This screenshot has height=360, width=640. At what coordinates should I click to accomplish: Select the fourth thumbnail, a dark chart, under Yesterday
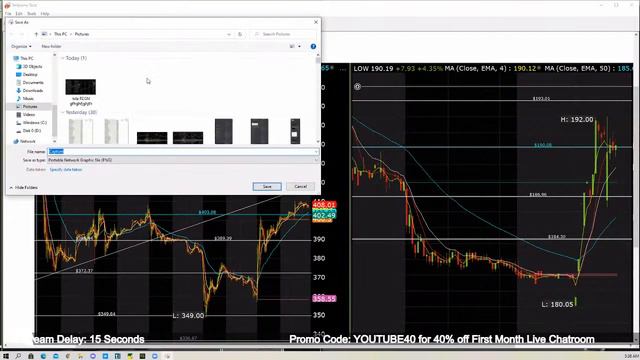click(188, 138)
